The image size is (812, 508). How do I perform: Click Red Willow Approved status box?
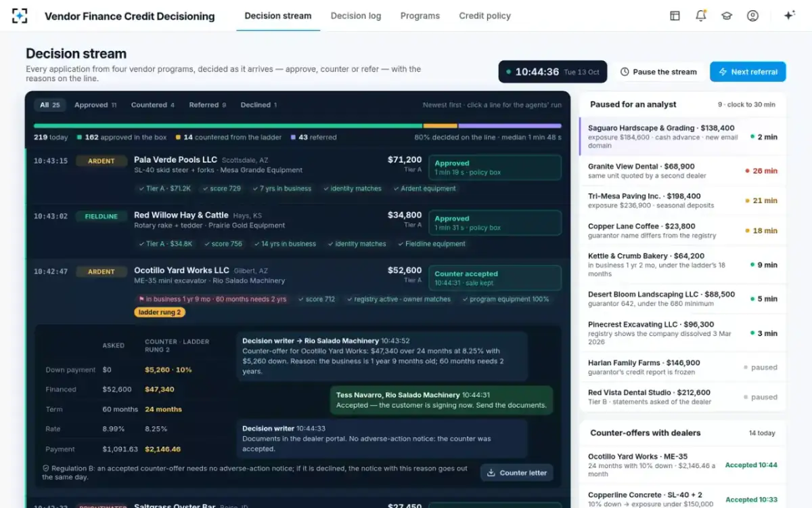click(x=495, y=223)
